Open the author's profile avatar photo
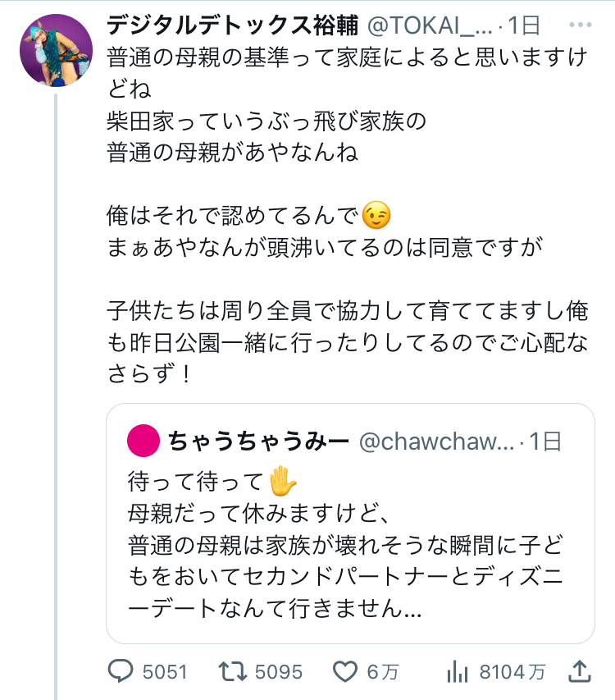This screenshot has width=615, height=700. click(56, 48)
